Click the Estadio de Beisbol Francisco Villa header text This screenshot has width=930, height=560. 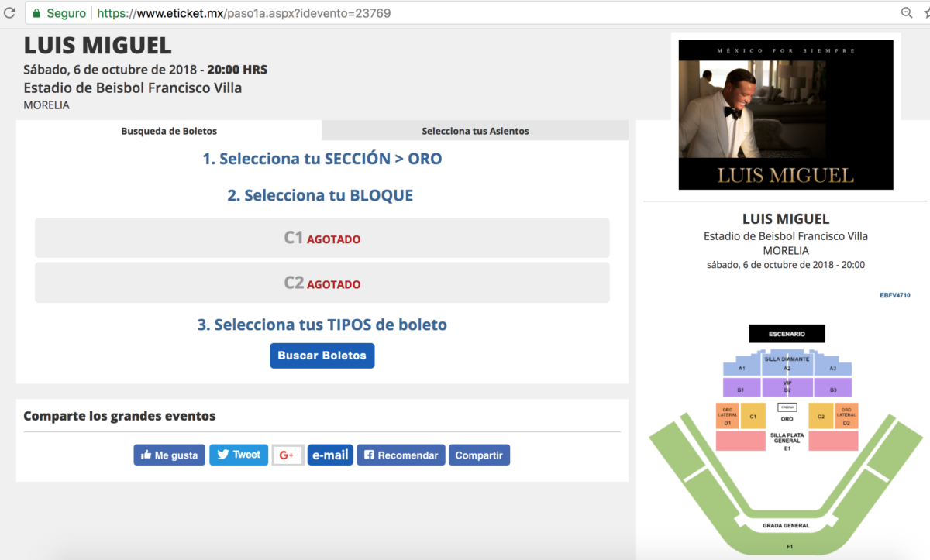133,88
